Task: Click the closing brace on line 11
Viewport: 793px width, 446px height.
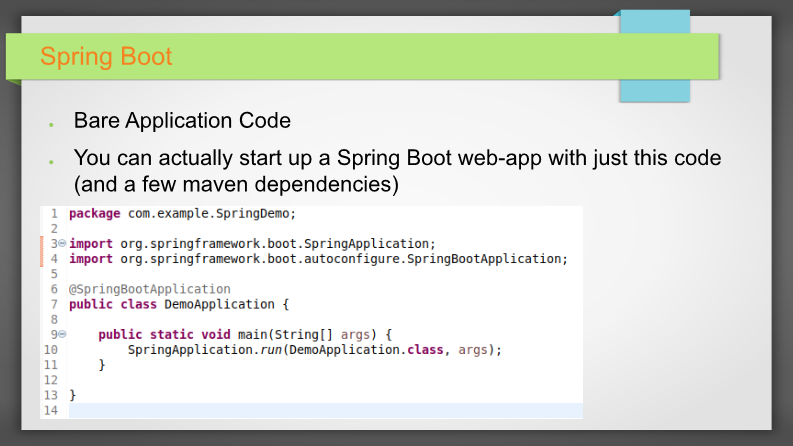Action: coord(102,365)
